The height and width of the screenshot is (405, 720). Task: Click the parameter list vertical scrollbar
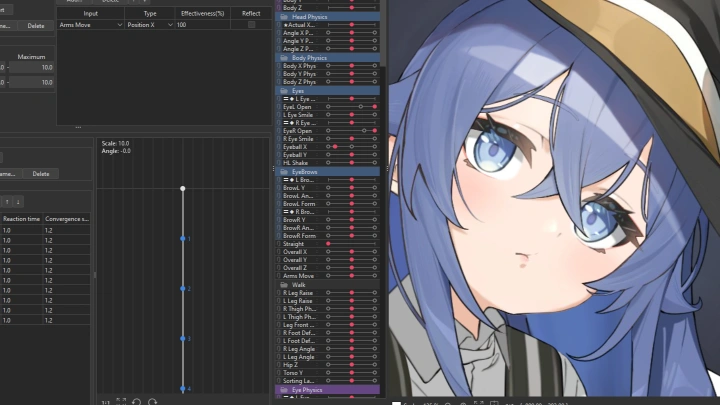(x=383, y=34)
